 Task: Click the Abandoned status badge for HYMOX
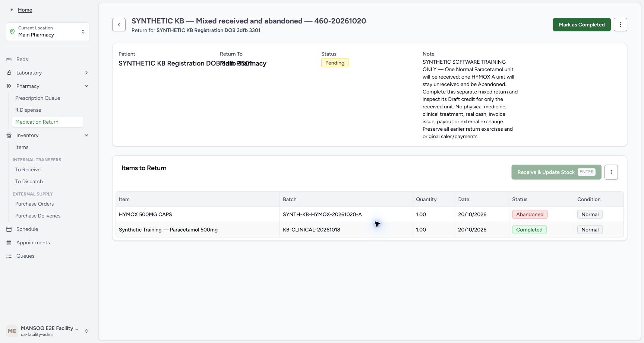530,215
